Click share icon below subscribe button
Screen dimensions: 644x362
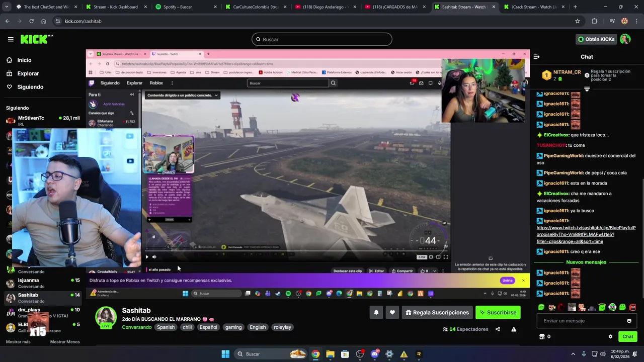pyautogui.click(x=498, y=329)
